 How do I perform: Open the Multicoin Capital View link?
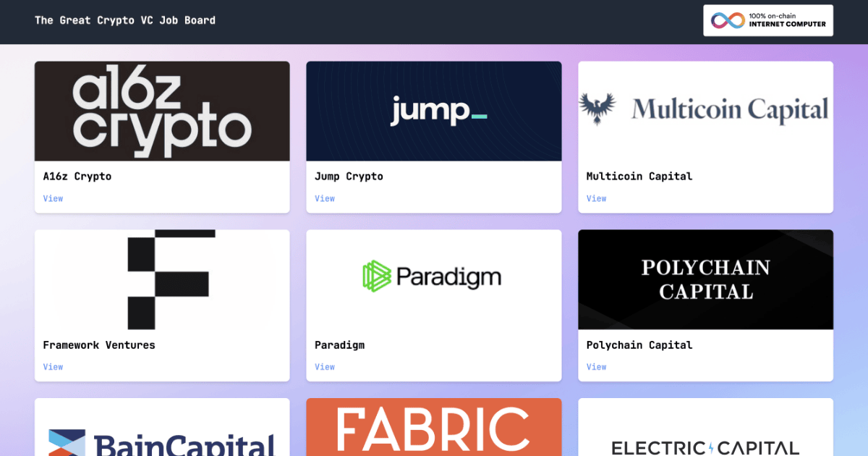tap(596, 198)
